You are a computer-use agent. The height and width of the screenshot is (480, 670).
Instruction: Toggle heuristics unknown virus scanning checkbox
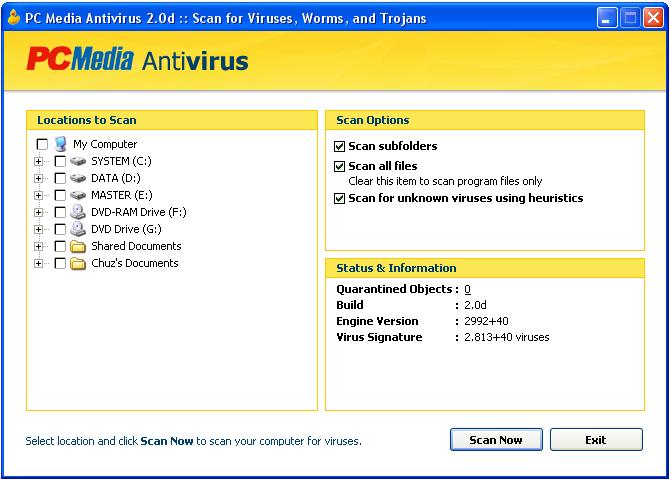[x=339, y=198]
